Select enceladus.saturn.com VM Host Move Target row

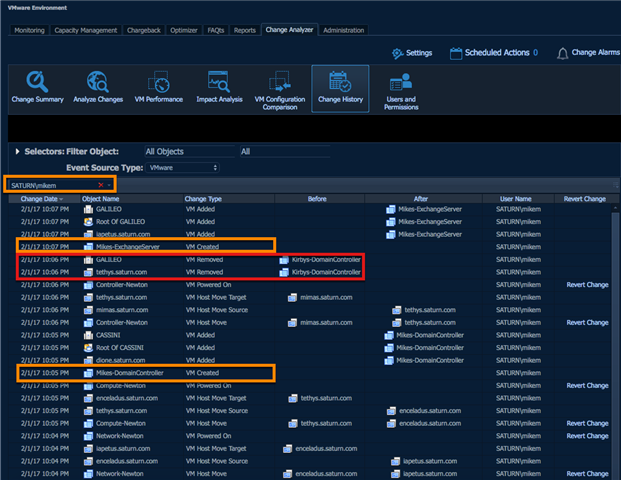pyautogui.click(x=311, y=398)
